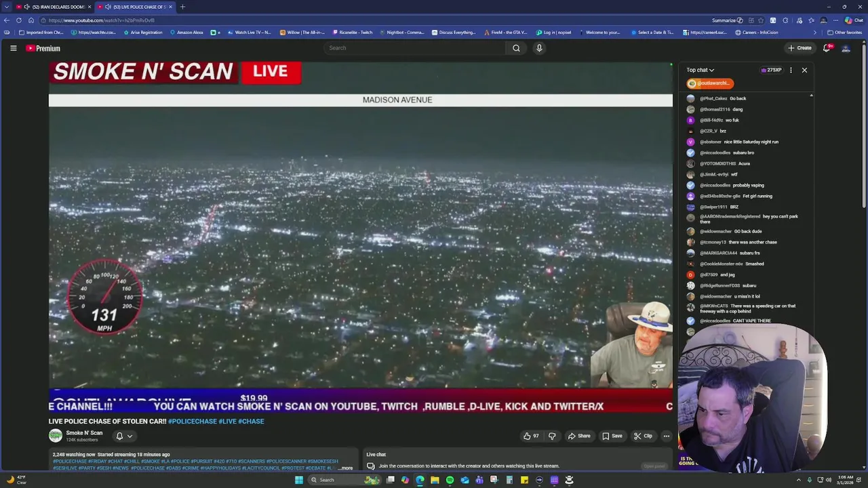Go to the browser home page button
Viewport: 868px width, 488px height.
(x=31, y=20)
